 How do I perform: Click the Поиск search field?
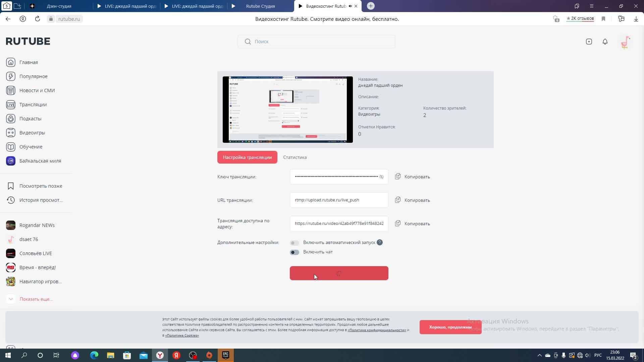pos(316,42)
